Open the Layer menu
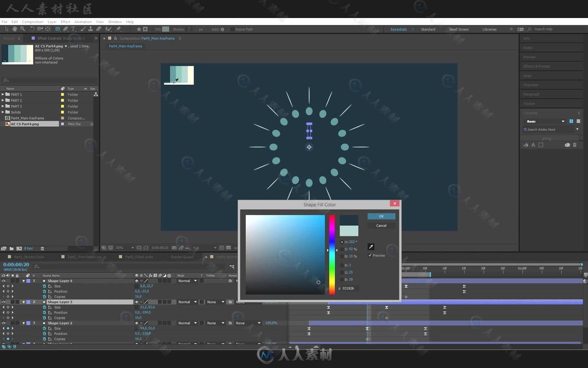The height and width of the screenshot is (368, 588). pos(52,22)
